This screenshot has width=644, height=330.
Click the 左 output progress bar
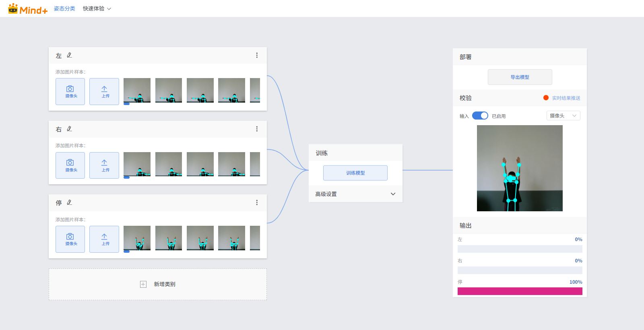520,249
